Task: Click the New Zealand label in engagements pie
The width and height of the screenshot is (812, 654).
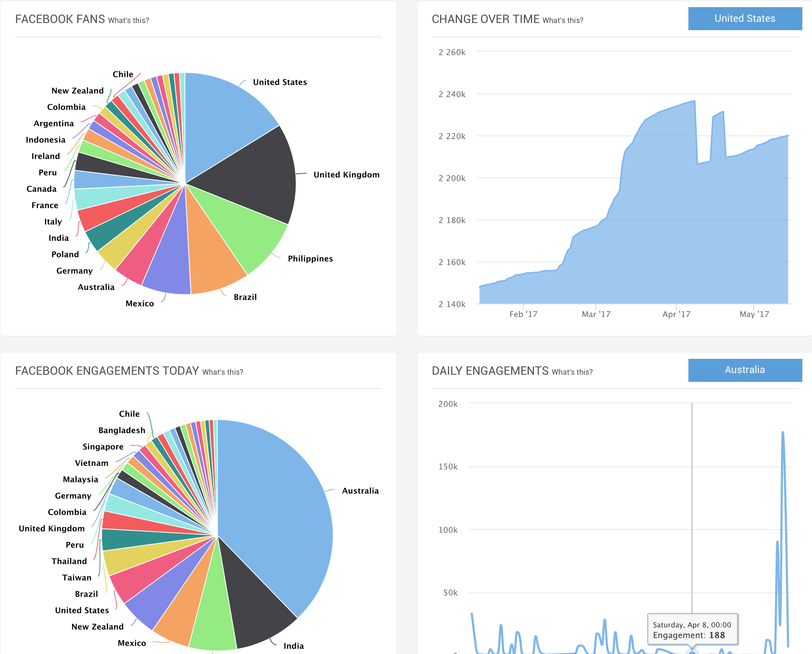Action: tap(97, 627)
